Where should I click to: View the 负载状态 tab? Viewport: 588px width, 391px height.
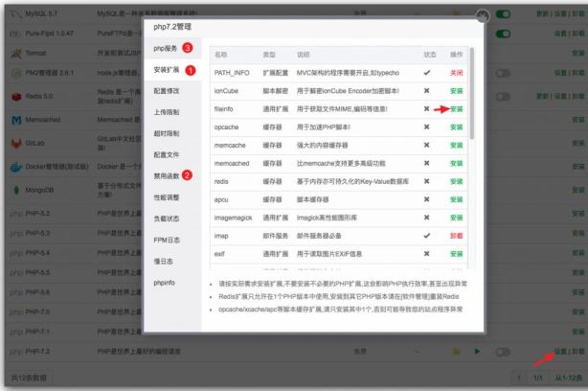pyautogui.click(x=167, y=218)
